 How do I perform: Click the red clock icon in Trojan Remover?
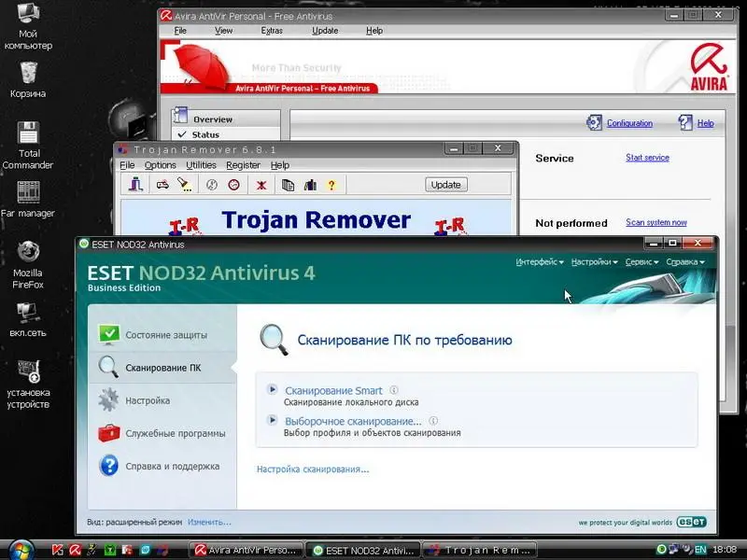[x=233, y=185]
